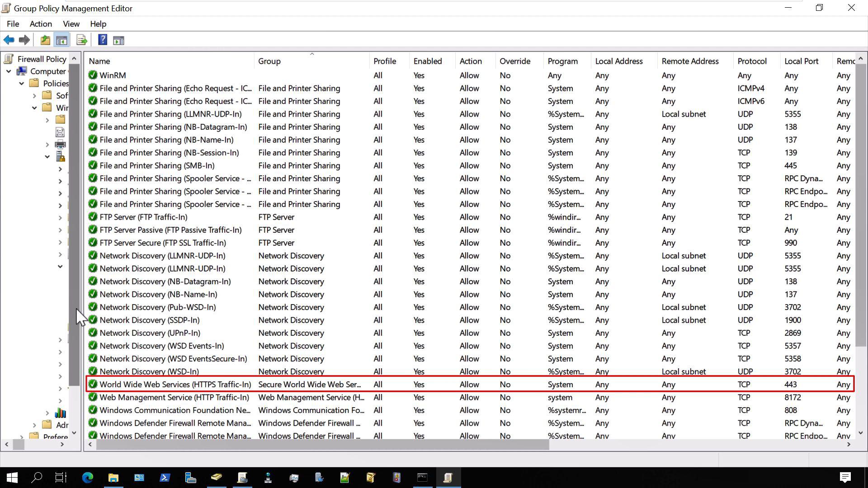Click the vertical scrollbar down arrow
Screen dimensions: 868x488
tap(860, 432)
